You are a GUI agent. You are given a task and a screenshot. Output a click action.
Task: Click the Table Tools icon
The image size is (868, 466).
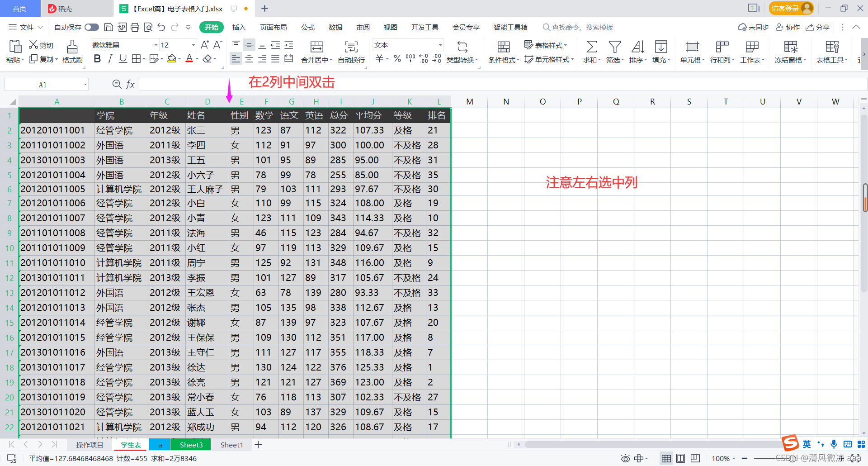[x=832, y=47]
